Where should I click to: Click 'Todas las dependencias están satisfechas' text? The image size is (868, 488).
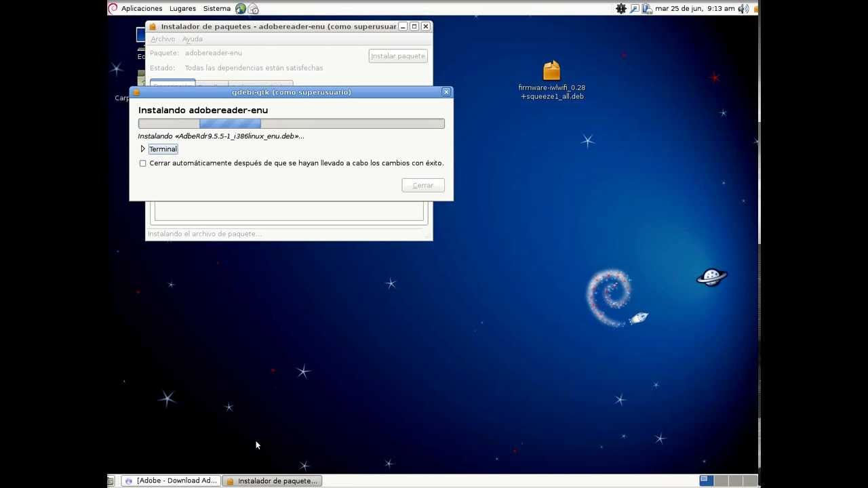point(254,68)
